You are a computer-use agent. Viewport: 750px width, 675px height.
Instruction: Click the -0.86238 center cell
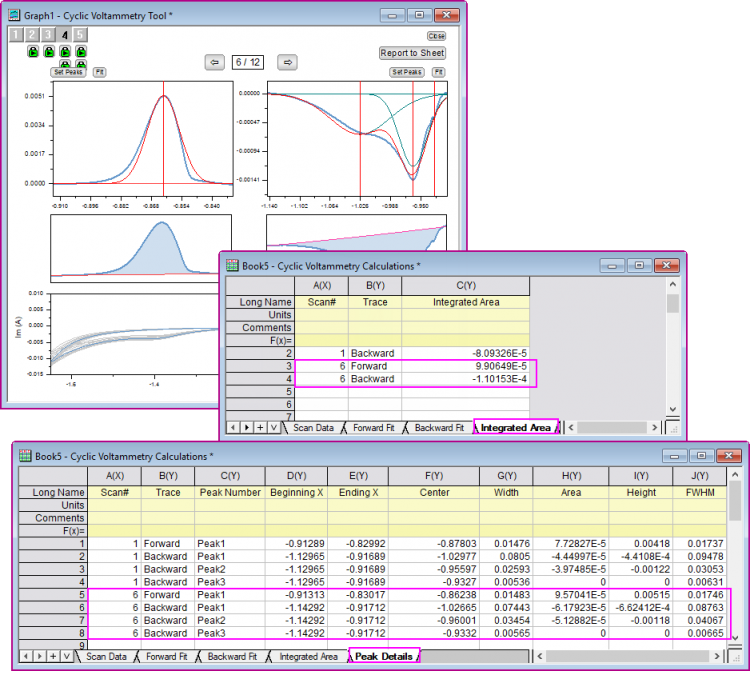tap(434, 595)
